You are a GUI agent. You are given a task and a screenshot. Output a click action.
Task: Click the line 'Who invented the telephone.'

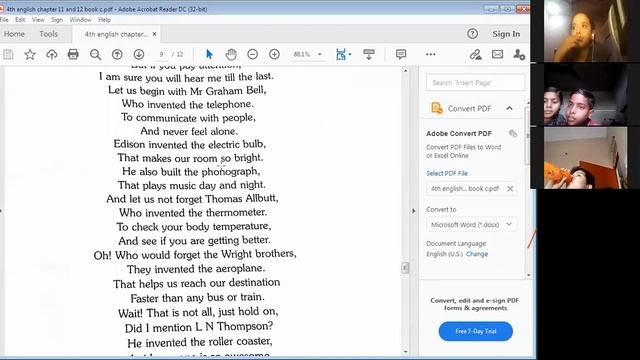coord(188,104)
